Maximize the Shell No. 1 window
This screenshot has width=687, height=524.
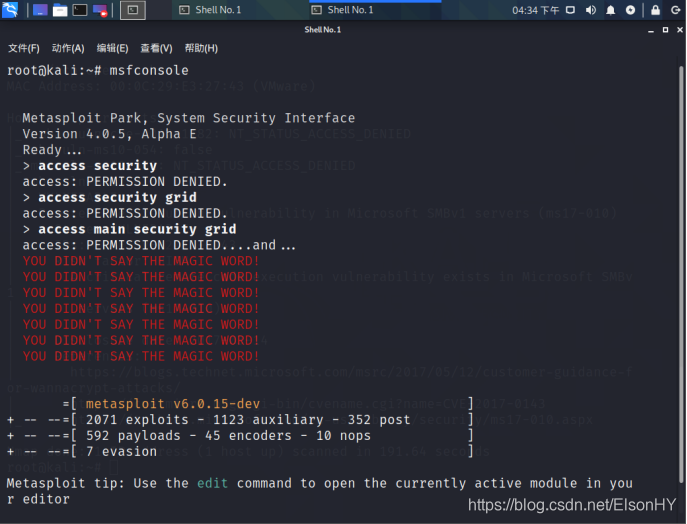click(x=666, y=30)
